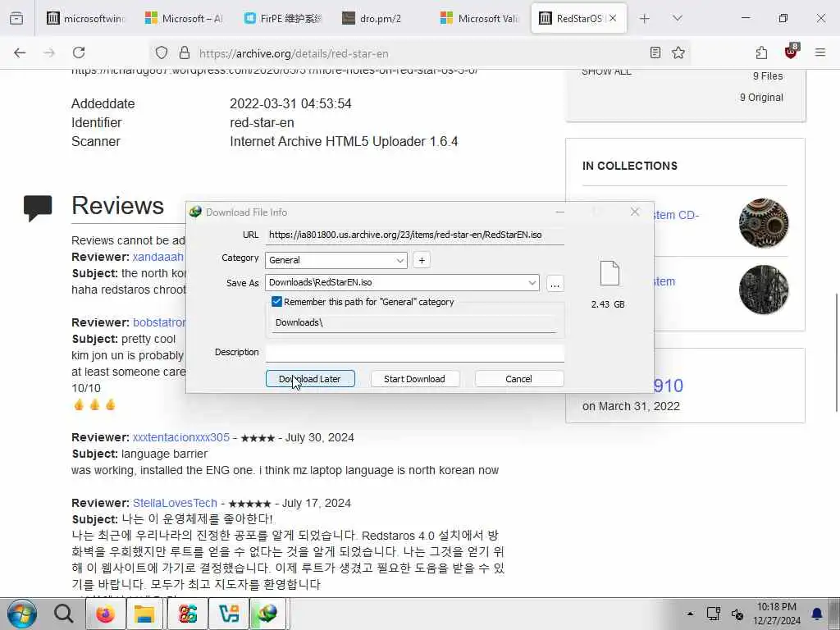Click the Start Download button
Screen dimensions: 840x630
[x=414, y=379]
